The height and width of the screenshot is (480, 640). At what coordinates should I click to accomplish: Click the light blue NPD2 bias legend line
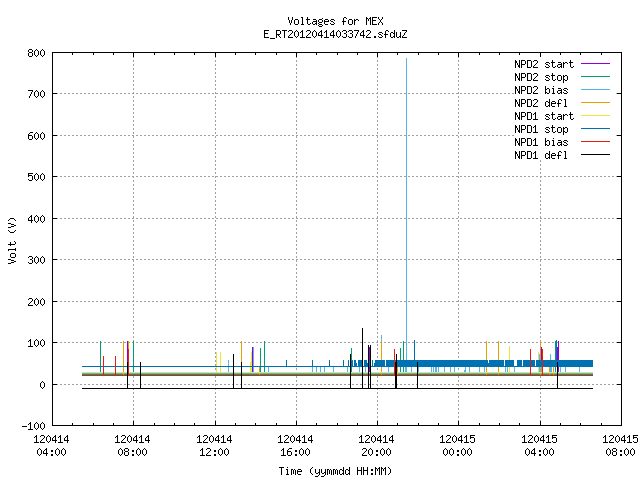pos(595,90)
